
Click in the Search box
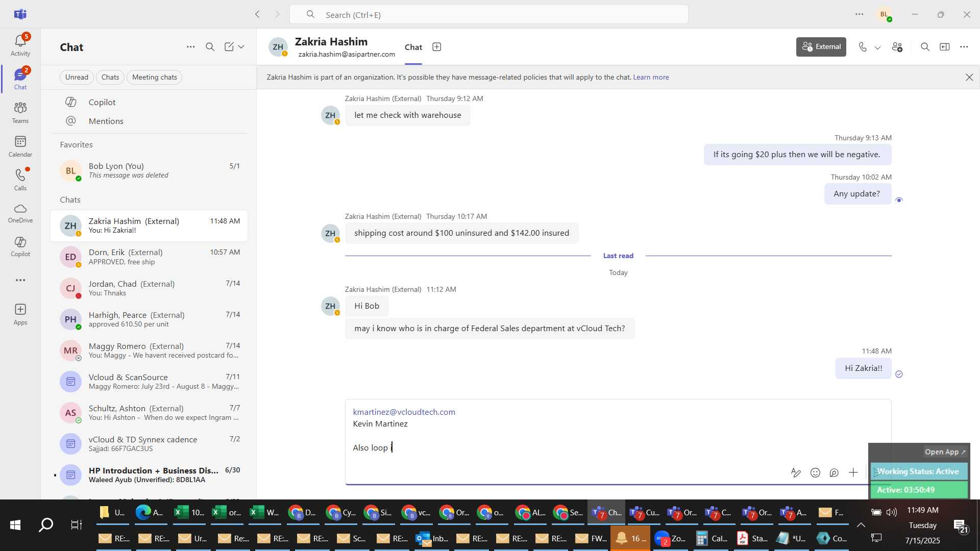[x=488, y=14]
